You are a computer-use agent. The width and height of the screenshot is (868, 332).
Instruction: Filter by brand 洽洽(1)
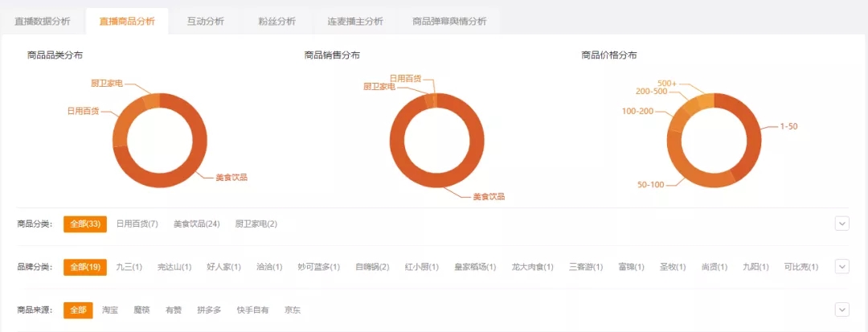pyautogui.click(x=269, y=267)
